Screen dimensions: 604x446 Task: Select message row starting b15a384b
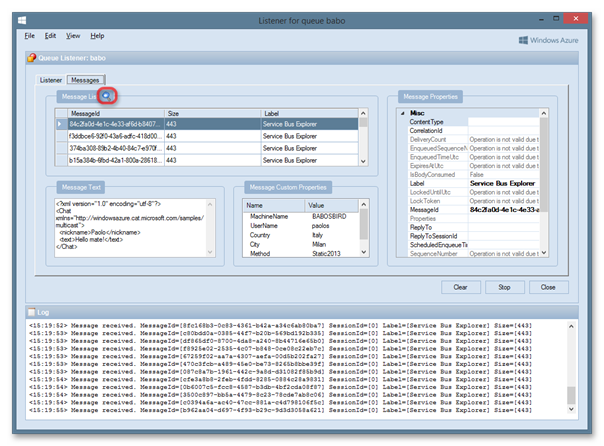coord(207,160)
